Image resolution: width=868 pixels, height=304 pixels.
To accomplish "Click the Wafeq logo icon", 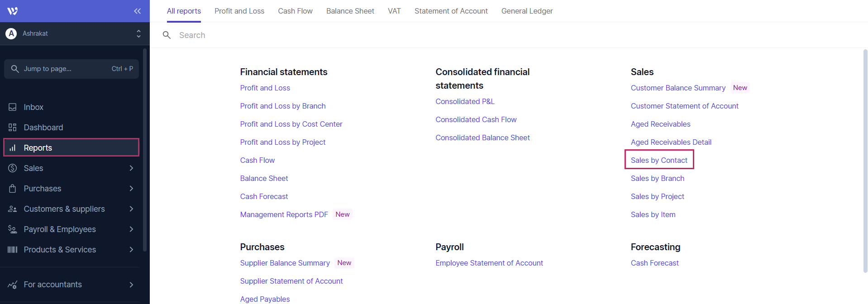I will (x=13, y=11).
